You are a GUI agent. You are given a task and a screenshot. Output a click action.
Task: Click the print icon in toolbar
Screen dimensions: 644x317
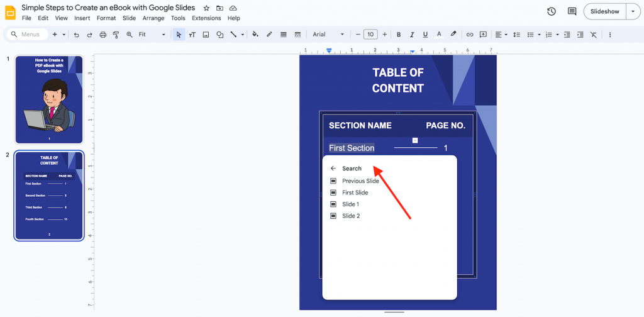[x=103, y=35]
